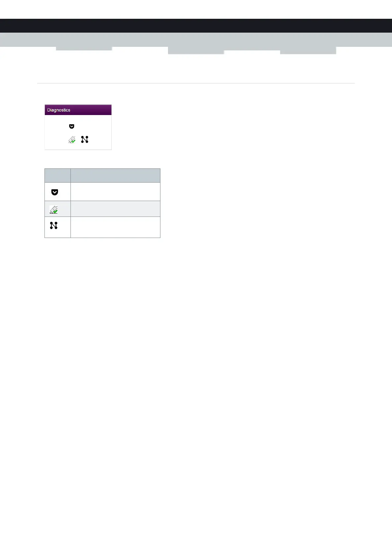Screen dimensions: 392x555
Task: Click the network path icon in Diagnostics panel
Action: pos(85,139)
